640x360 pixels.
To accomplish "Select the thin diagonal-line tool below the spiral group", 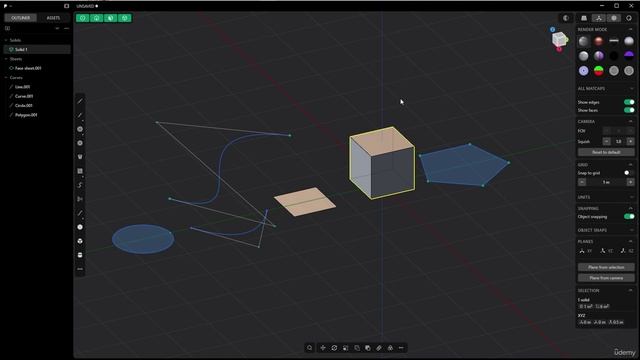I will click(80, 213).
